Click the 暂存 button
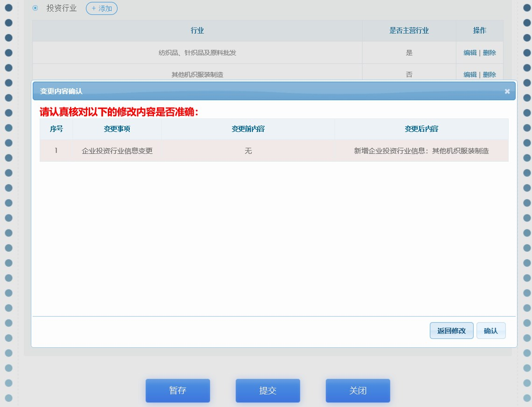The image size is (532, 407). (178, 391)
